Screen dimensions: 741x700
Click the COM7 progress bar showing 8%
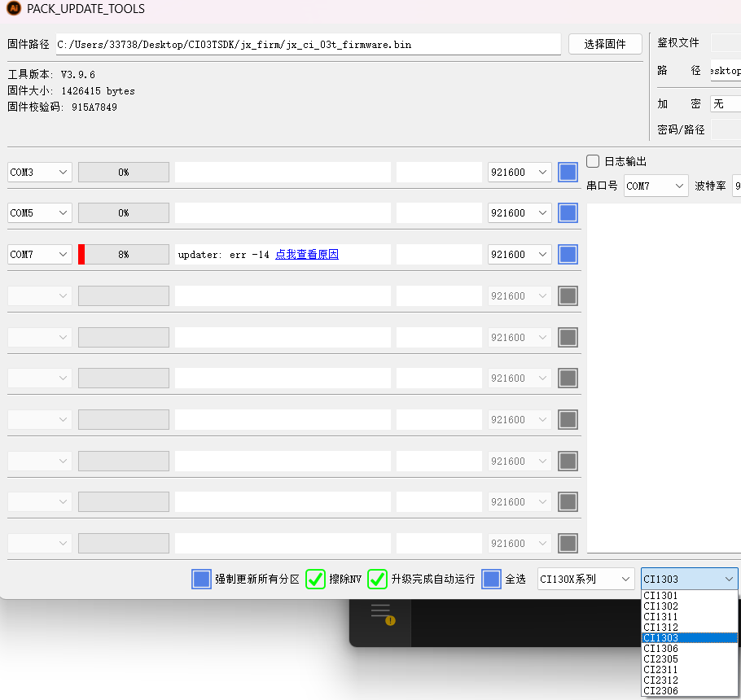(x=123, y=254)
